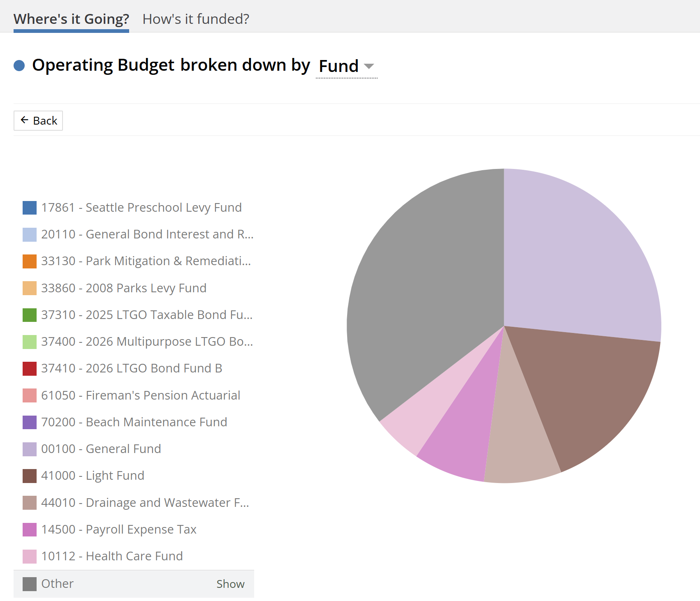700x601 pixels.
Task: Click the Payroll Expense Tax pie slice
Action: pos(465,436)
